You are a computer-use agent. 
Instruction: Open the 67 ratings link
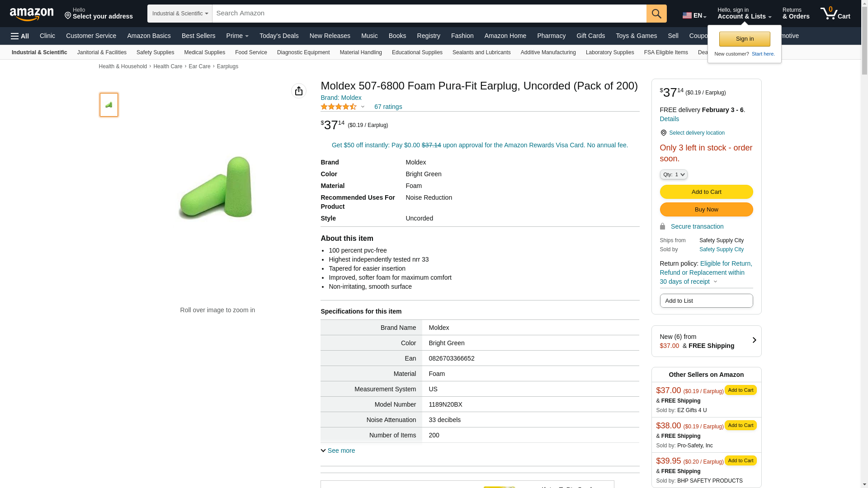click(388, 107)
